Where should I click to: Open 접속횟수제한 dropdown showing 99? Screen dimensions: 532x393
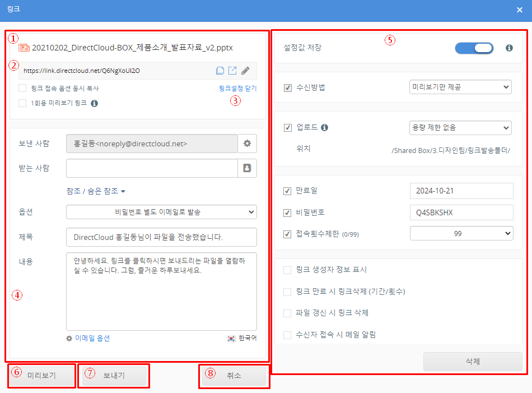460,233
